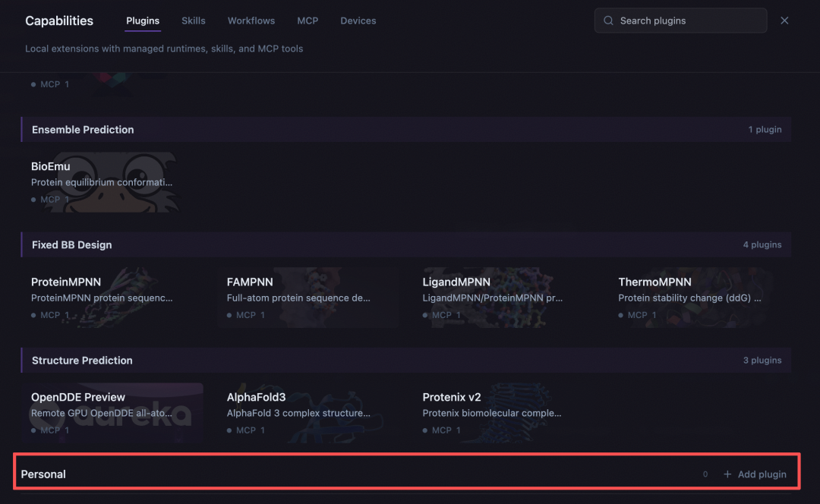Click the MCP 1 badge under AlphaFold3
This screenshot has width=820, height=504.
click(246, 430)
